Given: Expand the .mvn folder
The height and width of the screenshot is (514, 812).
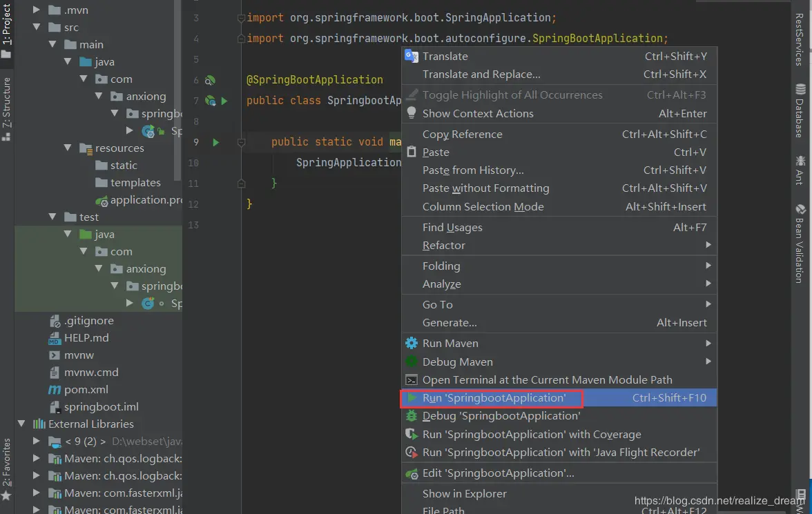Looking at the screenshot, I should (36, 10).
